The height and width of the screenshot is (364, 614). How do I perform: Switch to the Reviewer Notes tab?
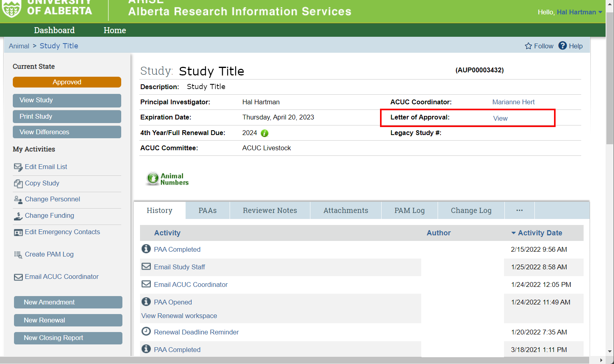coord(270,210)
